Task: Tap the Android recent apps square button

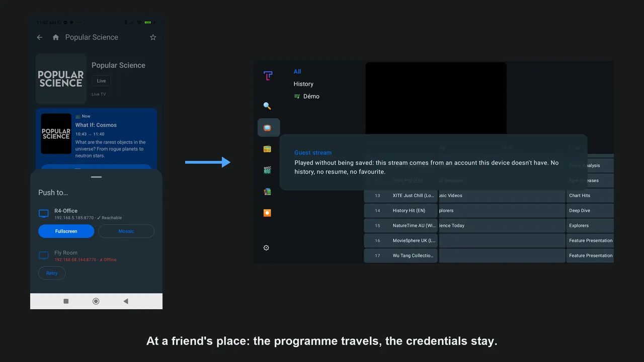Action: tap(66, 301)
